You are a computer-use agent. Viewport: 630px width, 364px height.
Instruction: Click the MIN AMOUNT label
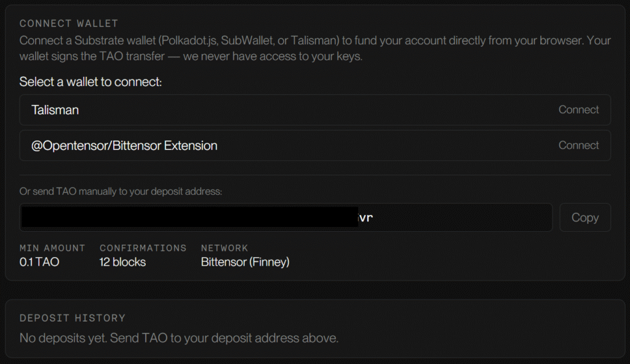pos(52,248)
